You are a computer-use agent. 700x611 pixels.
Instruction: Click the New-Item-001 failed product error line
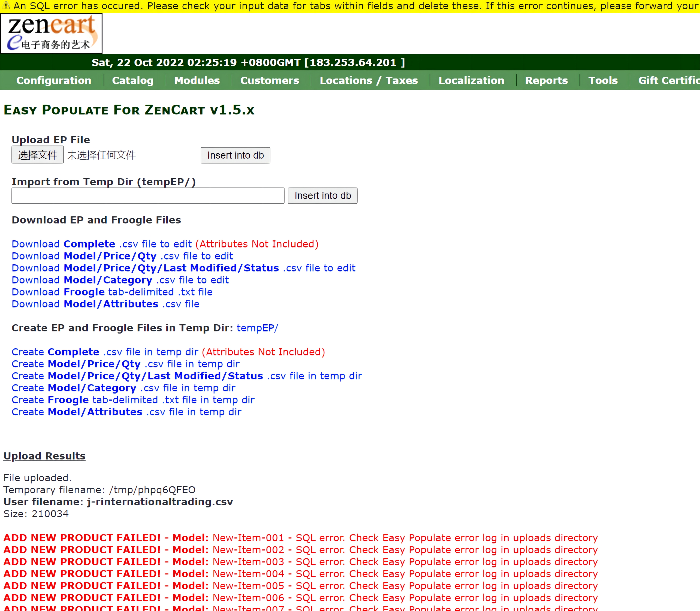point(301,538)
